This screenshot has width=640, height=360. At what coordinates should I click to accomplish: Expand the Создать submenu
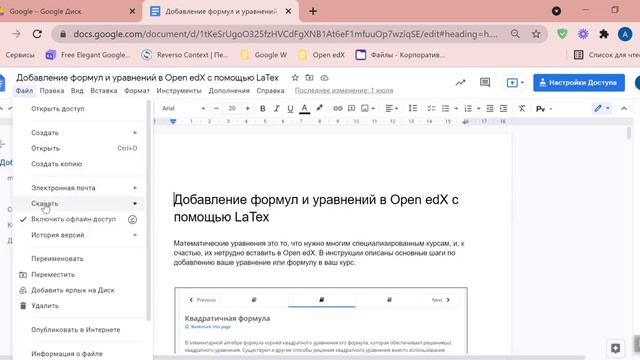pyautogui.click(x=80, y=133)
